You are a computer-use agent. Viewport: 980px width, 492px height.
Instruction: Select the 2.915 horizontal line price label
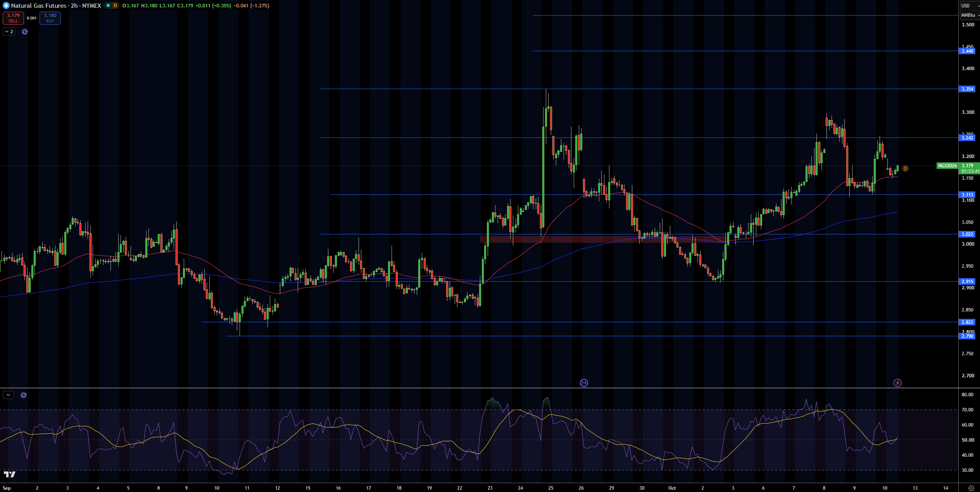[967, 282]
